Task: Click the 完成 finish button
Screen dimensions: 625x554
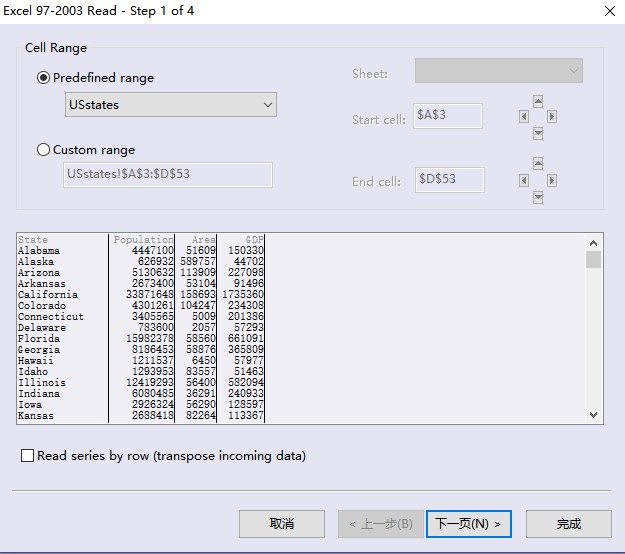Action: tap(569, 524)
